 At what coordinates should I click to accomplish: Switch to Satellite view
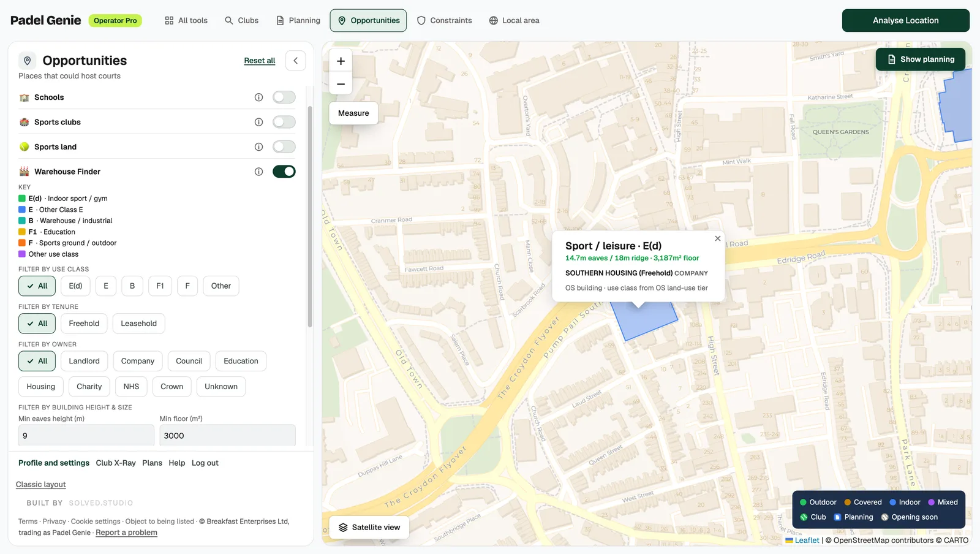tap(369, 527)
